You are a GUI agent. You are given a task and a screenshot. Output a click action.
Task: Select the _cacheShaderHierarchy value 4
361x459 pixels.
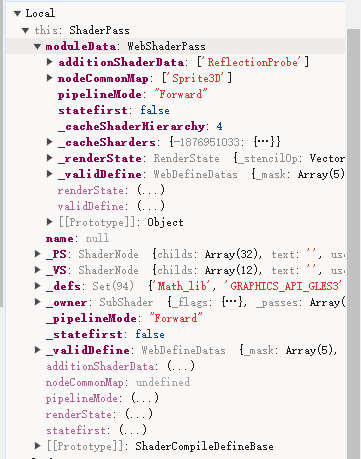[x=219, y=126]
